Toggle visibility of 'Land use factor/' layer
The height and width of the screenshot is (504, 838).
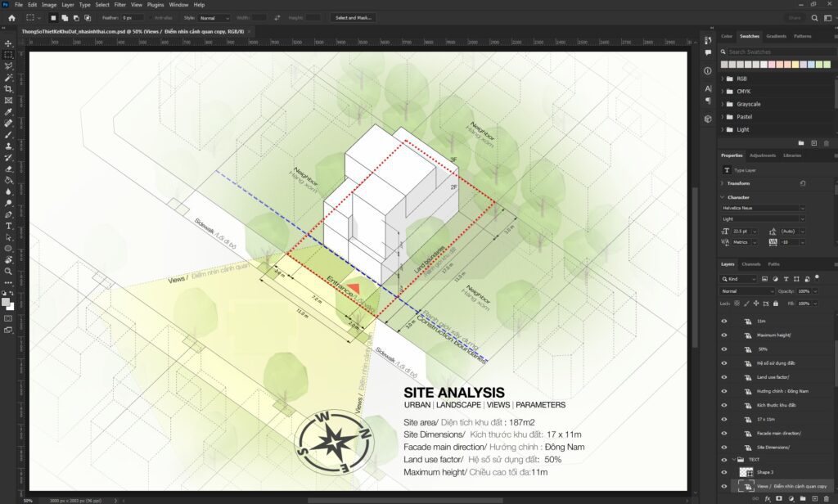(x=724, y=377)
